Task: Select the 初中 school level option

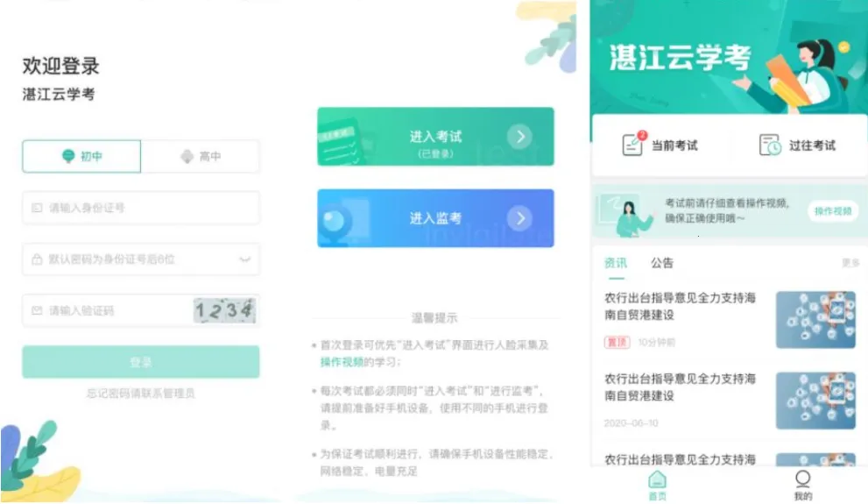Action: [x=81, y=156]
